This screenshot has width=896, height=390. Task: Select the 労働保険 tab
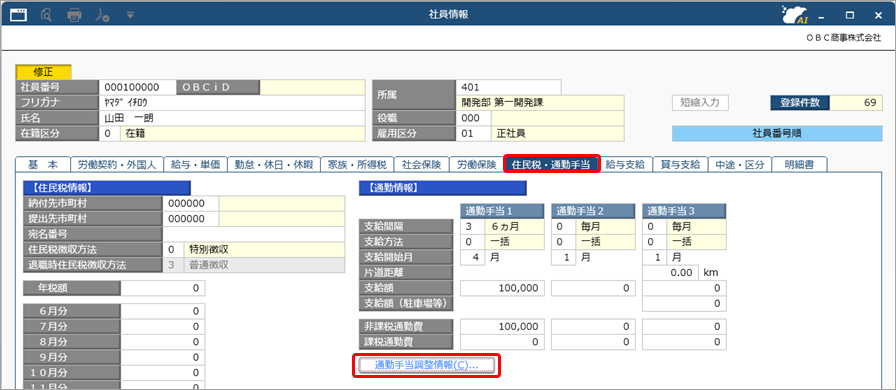pyautogui.click(x=477, y=165)
